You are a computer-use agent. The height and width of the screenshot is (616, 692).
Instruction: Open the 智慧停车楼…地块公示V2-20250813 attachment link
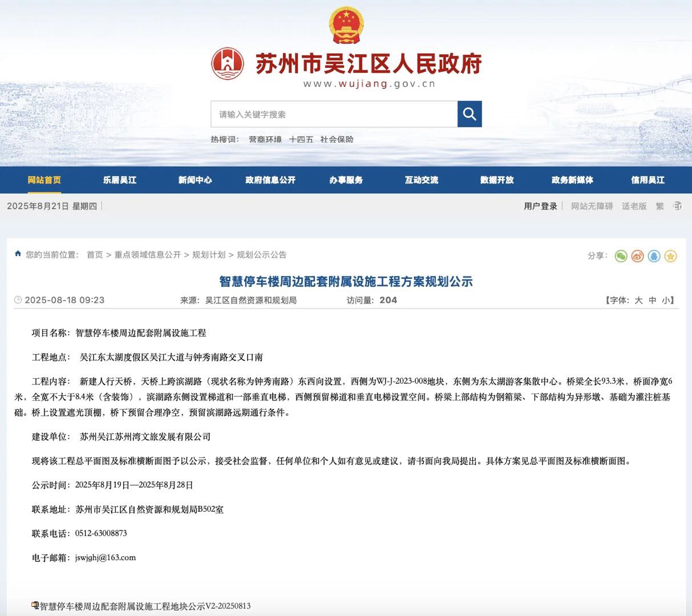[145, 606]
